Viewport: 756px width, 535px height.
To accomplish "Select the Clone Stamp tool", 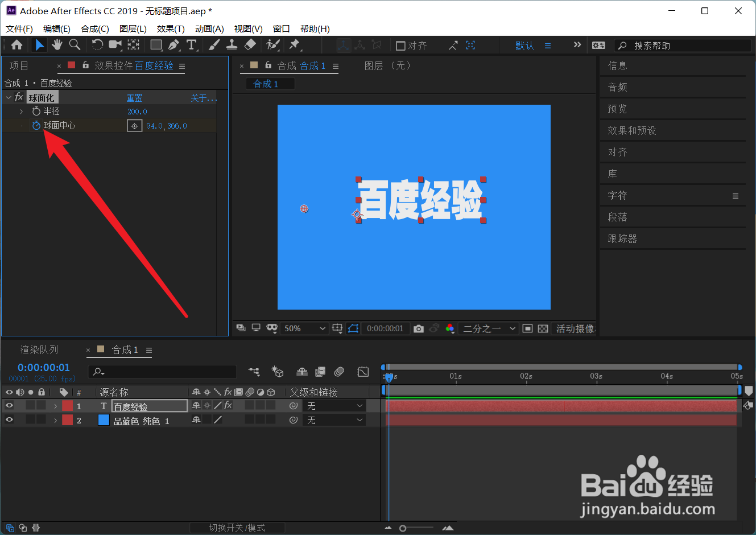I will [232, 45].
